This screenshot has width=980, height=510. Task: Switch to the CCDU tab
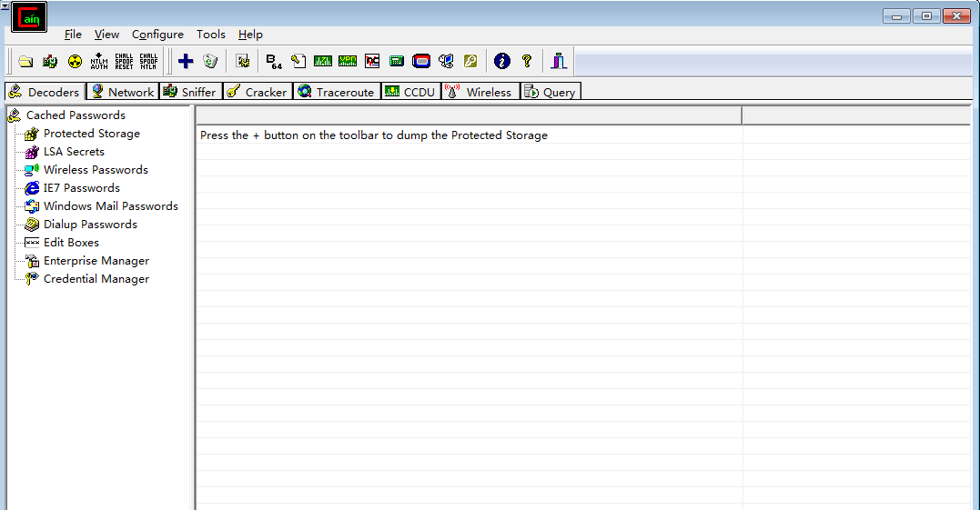pos(410,92)
